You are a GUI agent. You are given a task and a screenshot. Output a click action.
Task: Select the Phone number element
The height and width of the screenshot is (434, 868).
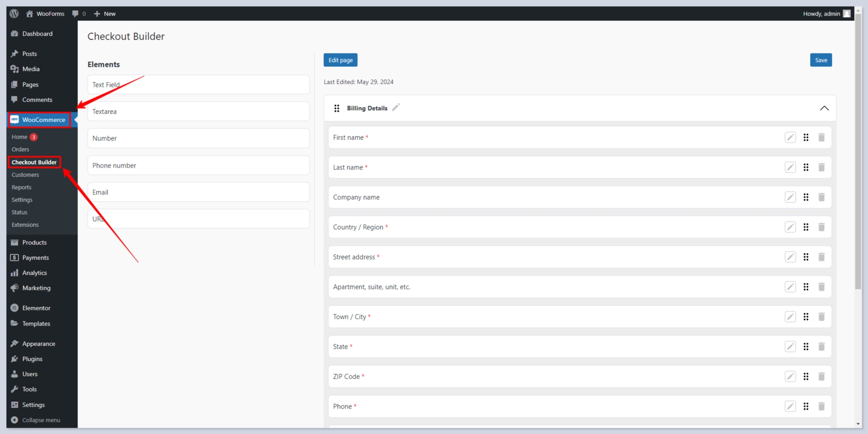198,165
